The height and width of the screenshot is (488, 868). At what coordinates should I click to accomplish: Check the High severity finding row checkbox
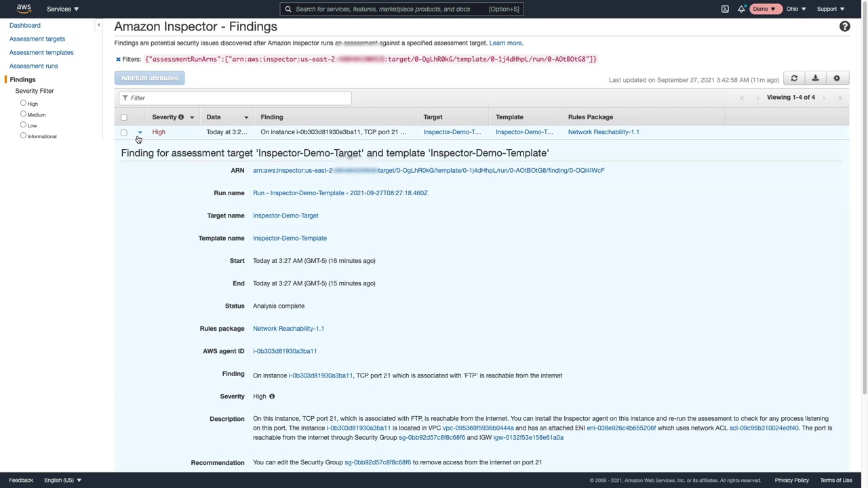click(x=123, y=132)
